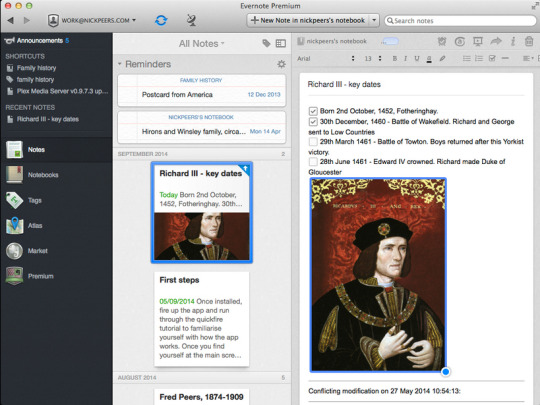This screenshot has width=540, height=405.
Task: Start presentation mode icon
Action: click(478, 41)
